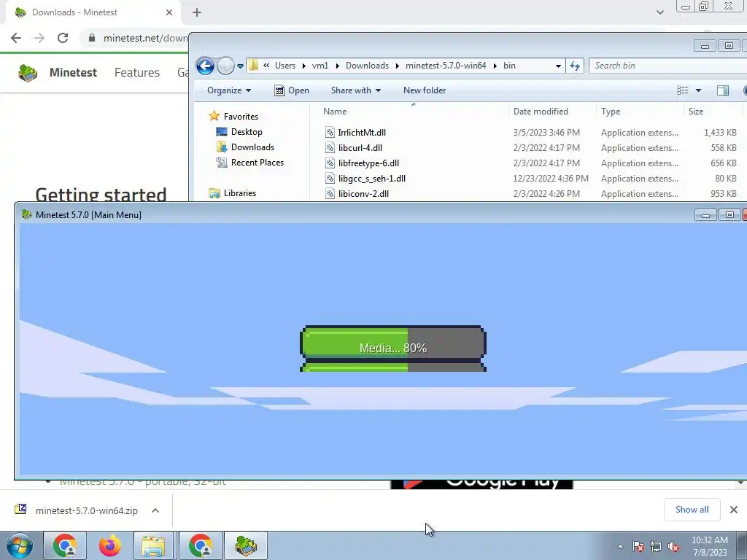Open the Organize menu
The image size is (747, 560).
click(x=228, y=90)
